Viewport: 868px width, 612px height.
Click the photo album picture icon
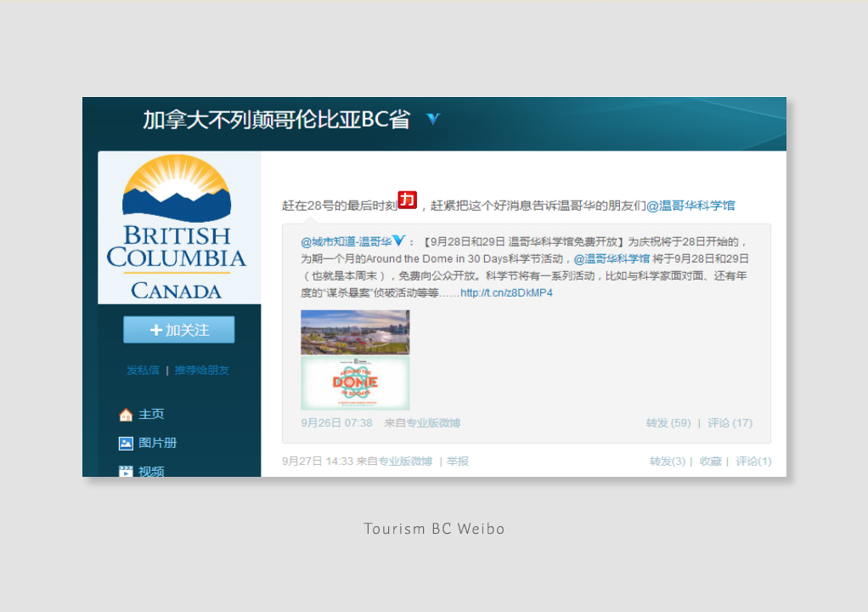[x=126, y=443]
